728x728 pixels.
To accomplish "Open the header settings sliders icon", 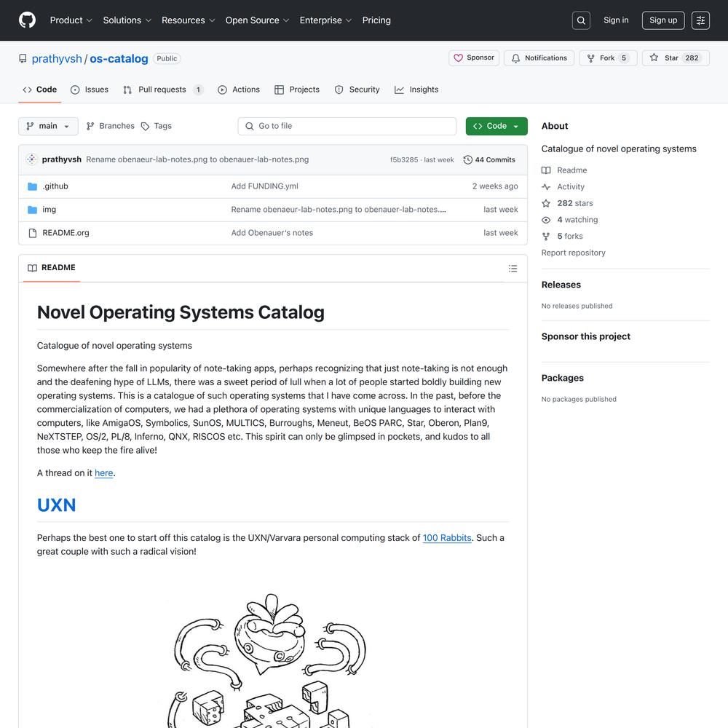I will (x=700, y=20).
